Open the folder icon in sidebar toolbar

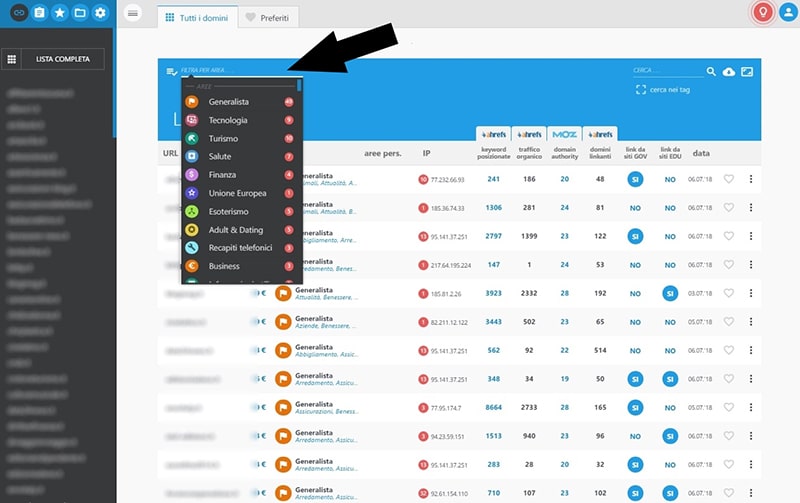pos(79,13)
